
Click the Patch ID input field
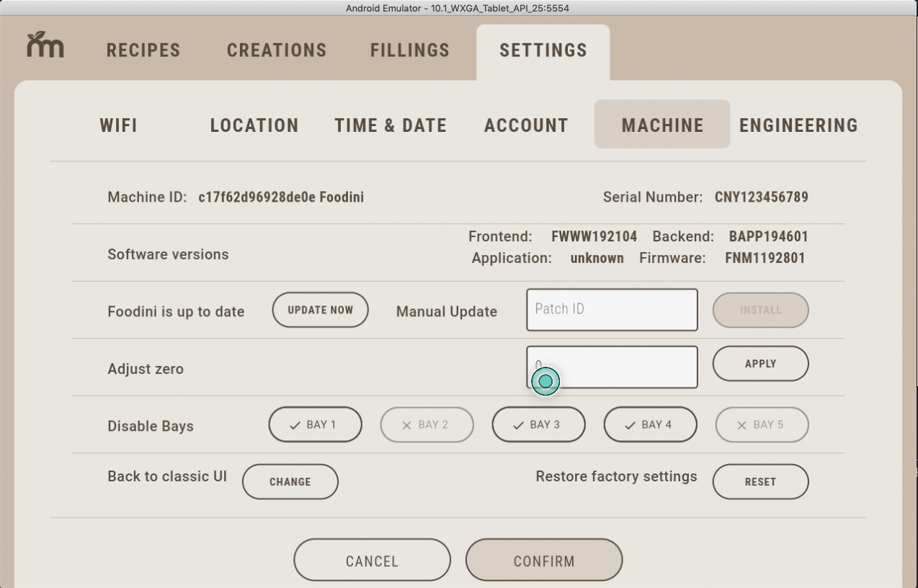coord(612,310)
